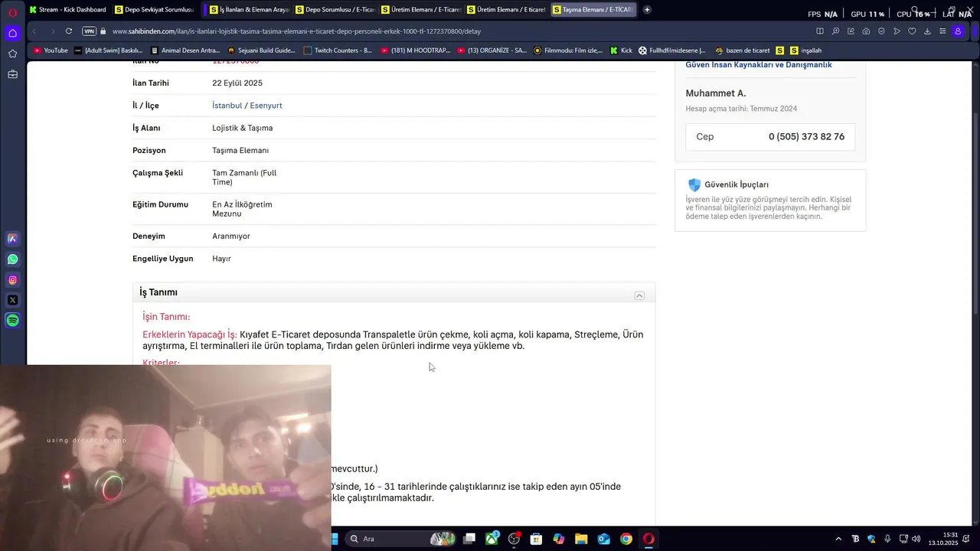Open Task View in taskbar
The height and width of the screenshot is (551, 980).
[469, 539]
